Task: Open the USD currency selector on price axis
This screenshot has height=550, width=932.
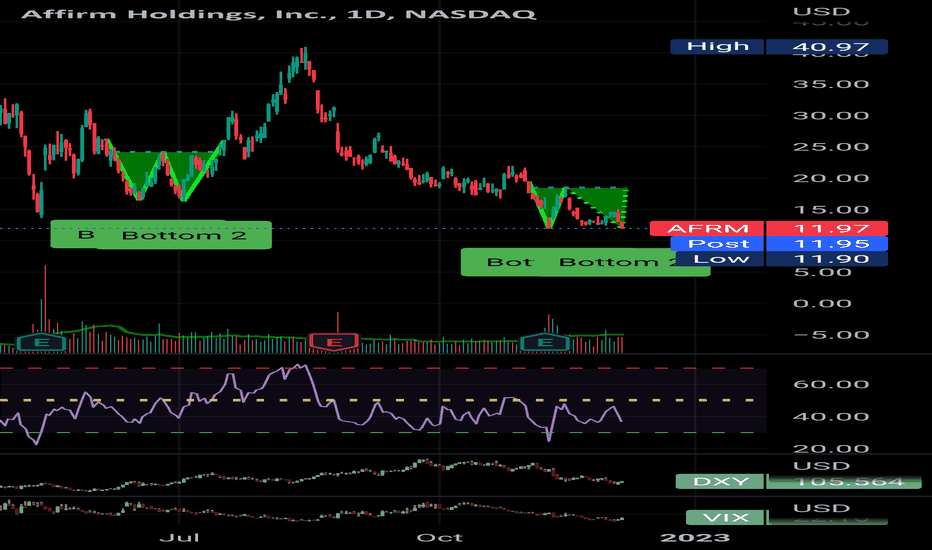Action: (821, 11)
